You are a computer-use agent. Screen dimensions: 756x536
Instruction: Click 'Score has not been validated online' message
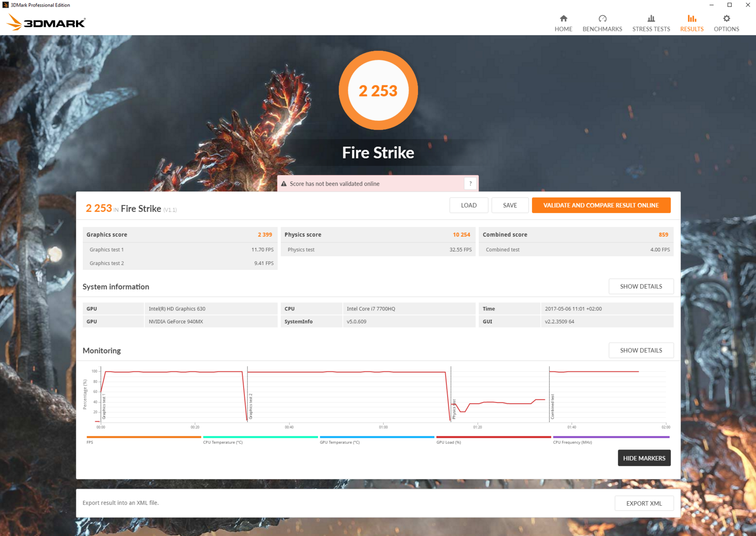334,184
